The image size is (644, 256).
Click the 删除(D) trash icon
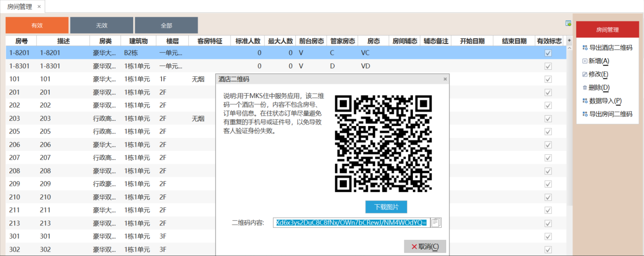[x=585, y=88]
